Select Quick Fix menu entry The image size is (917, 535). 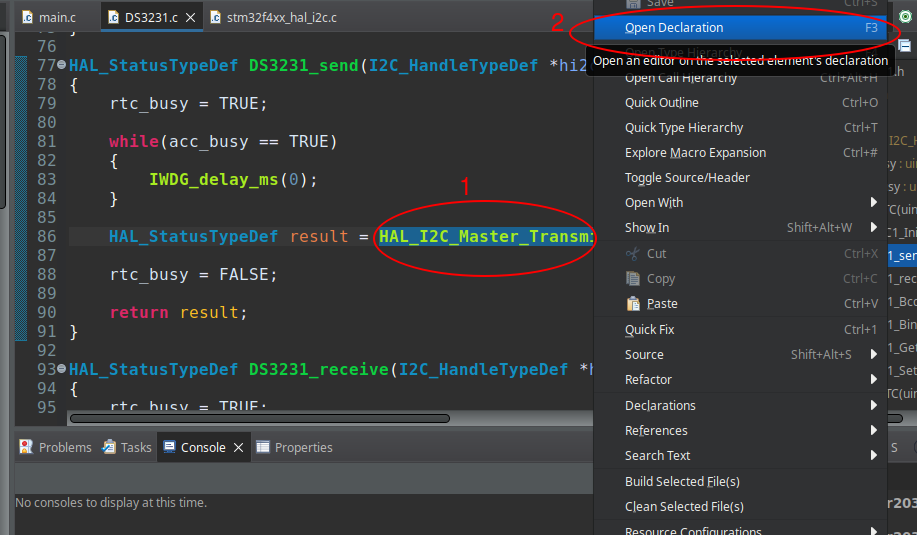point(740,330)
